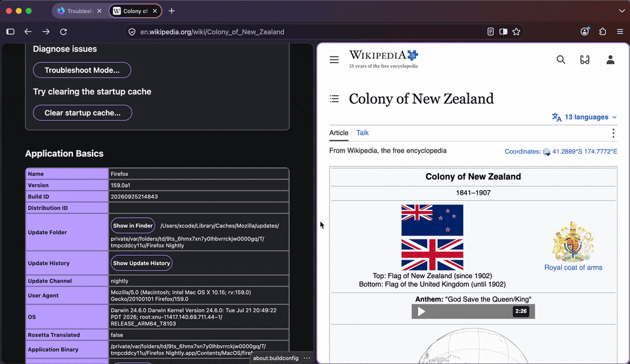Viewport: 630px width, 364px height.
Task: Open Wikipedia search magnifier
Action: [x=561, y=60]
